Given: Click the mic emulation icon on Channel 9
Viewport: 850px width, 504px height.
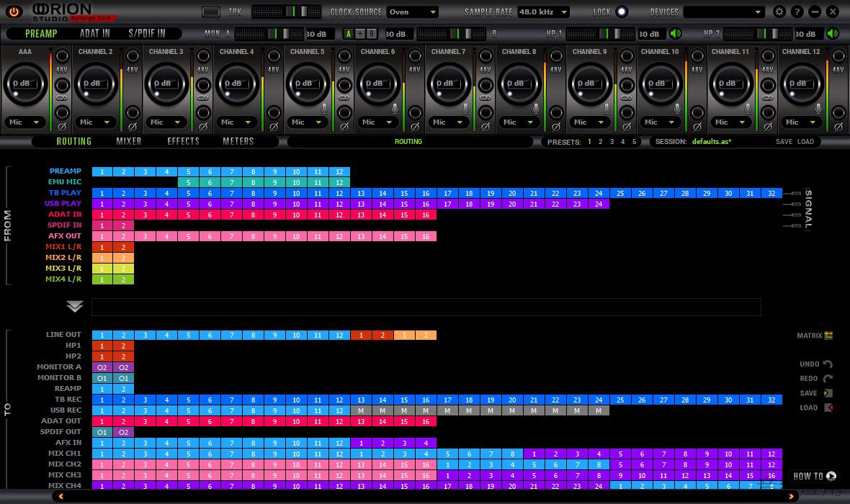Looking at the screenshot, I should 607,109.
